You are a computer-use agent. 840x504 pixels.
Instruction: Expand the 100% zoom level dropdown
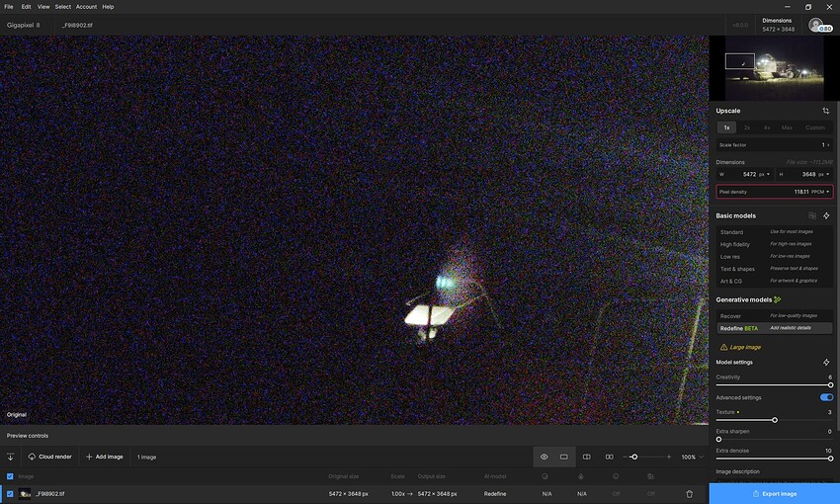pyautogui.click(x=692, y=457)
